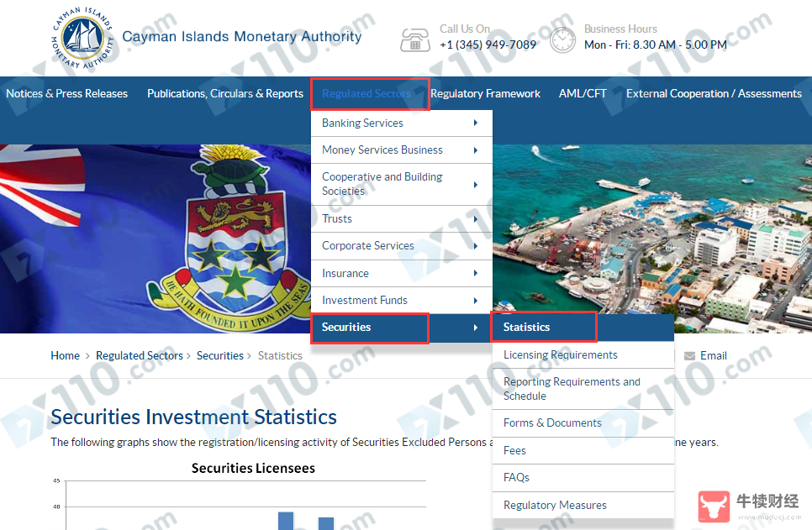Select Money Services Business entry
Viewport: 812px width, 530px height.
tap(401, 150)
